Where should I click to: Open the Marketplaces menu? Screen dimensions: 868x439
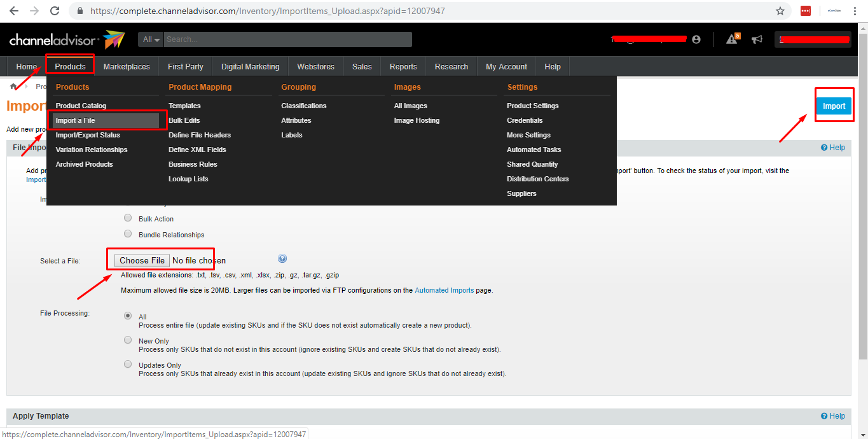click(127, 67)
